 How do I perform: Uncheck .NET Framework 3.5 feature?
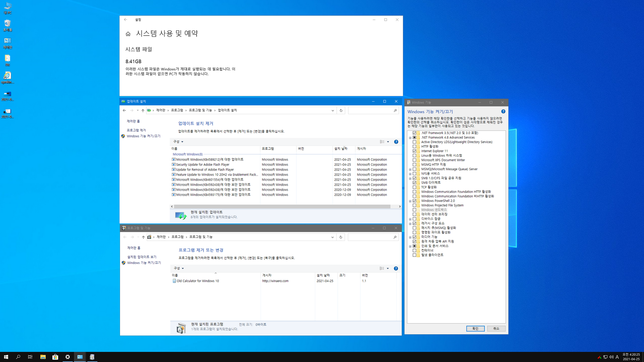click(x=414, y=133)
